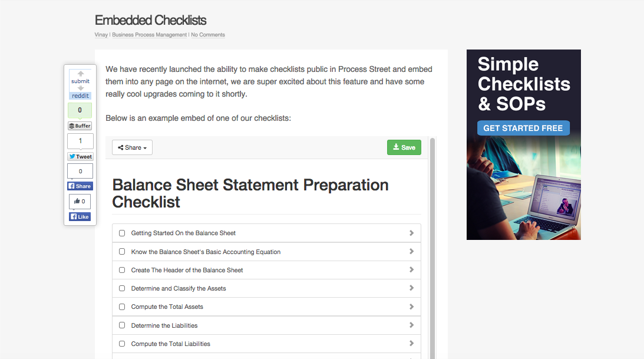The width and height of the screenshot is (644, 359).
Task: Click the 'Vinay' author link
Action: point(101,35)
